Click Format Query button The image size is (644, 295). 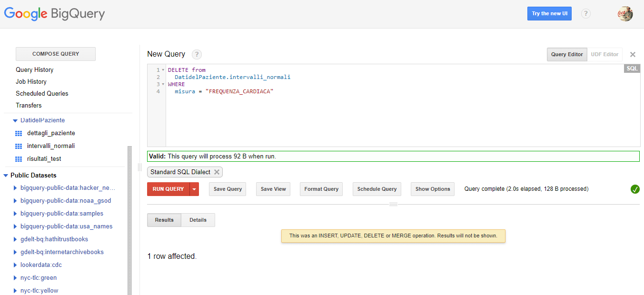pos(321,189)
